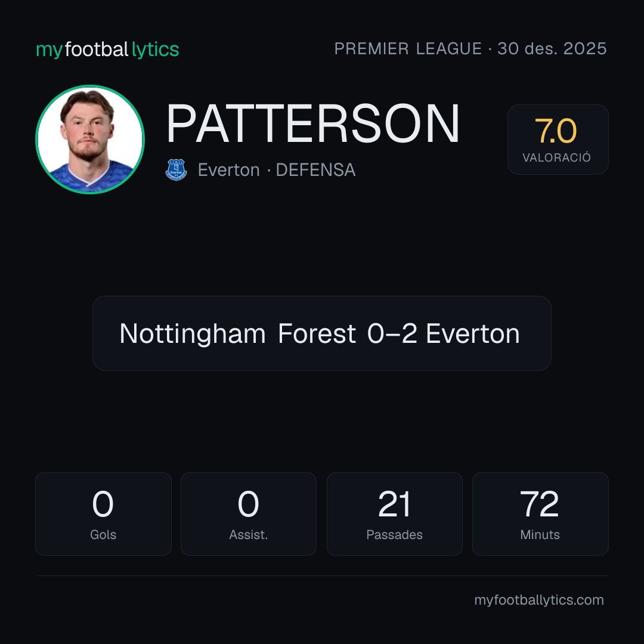The width and height of the screenshot is (644, 644).
Task: Click the yellow 7.0 rating number
Action: 556,131
